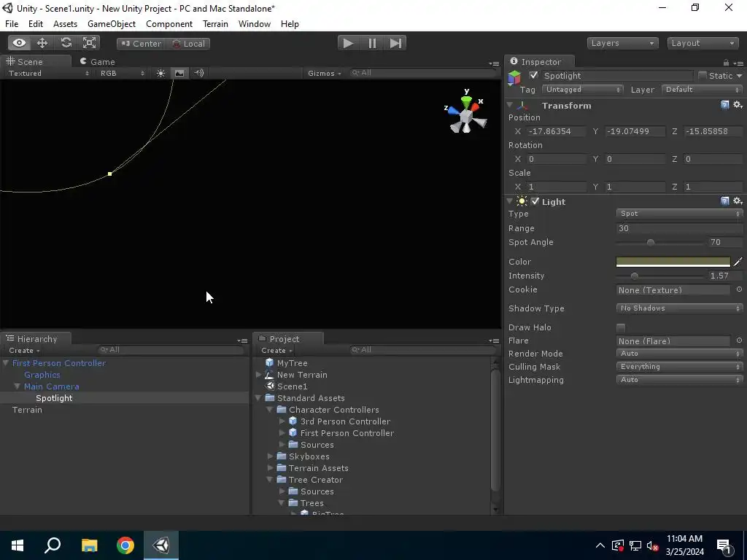Pick color with eyedropper icon
The height and width of the screenshot is (560, 747).
[x=738, y=262]
